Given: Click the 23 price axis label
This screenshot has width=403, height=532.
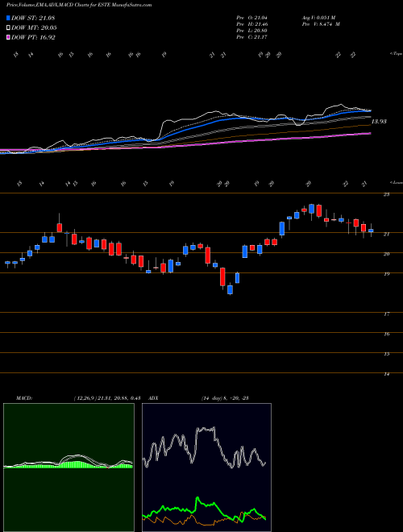Looking at the screenshot, I should tap(387, 194).
